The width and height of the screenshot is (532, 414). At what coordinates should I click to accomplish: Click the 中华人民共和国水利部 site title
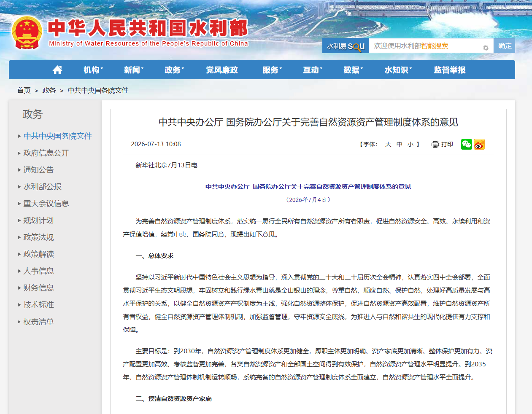(148, 28)
